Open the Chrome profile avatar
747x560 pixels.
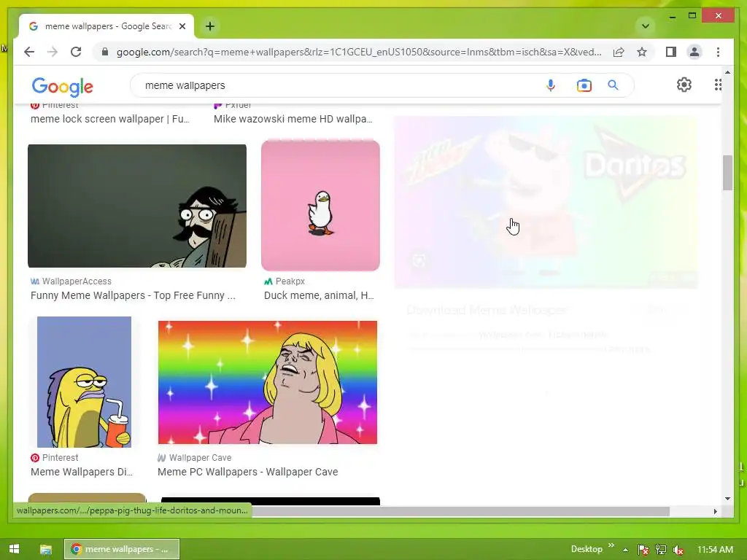pos(694,52)
